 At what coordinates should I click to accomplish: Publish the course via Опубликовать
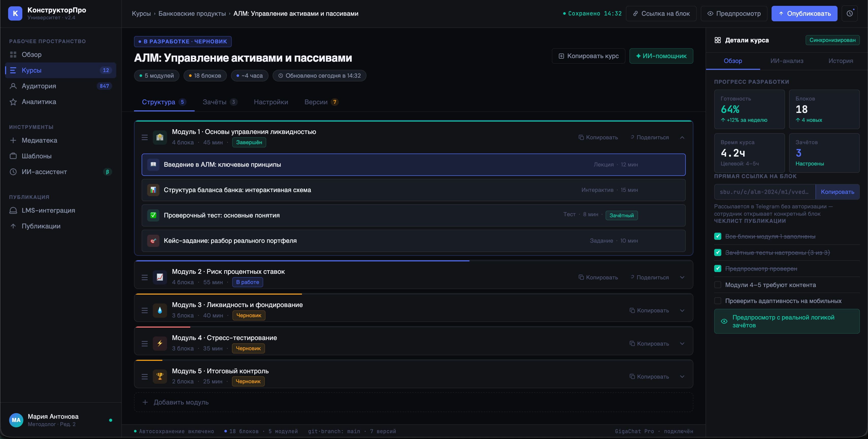[804, 13]
